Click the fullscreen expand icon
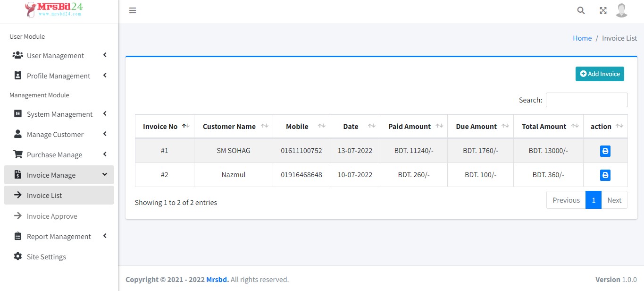Viewport: 644px width, 291px height. (603, 9)
